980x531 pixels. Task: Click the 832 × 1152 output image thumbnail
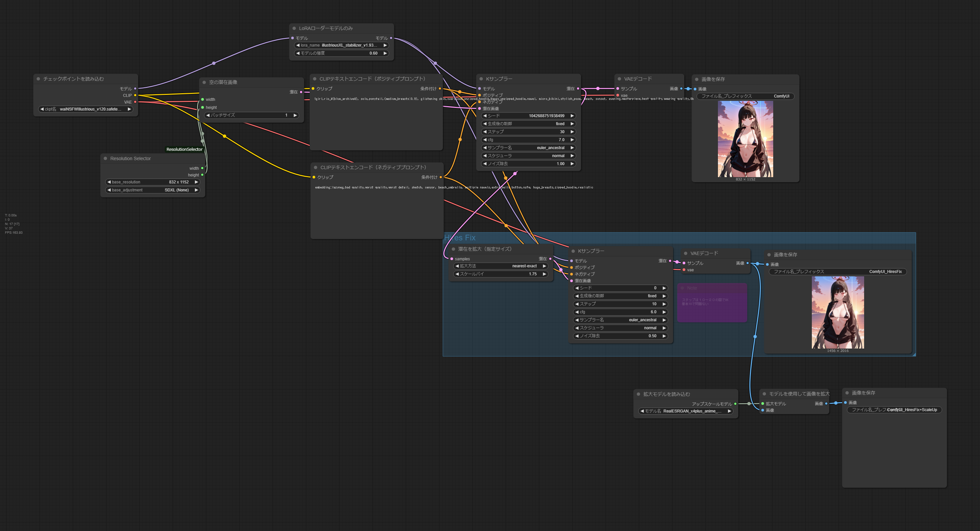click(x=745, y=139)
